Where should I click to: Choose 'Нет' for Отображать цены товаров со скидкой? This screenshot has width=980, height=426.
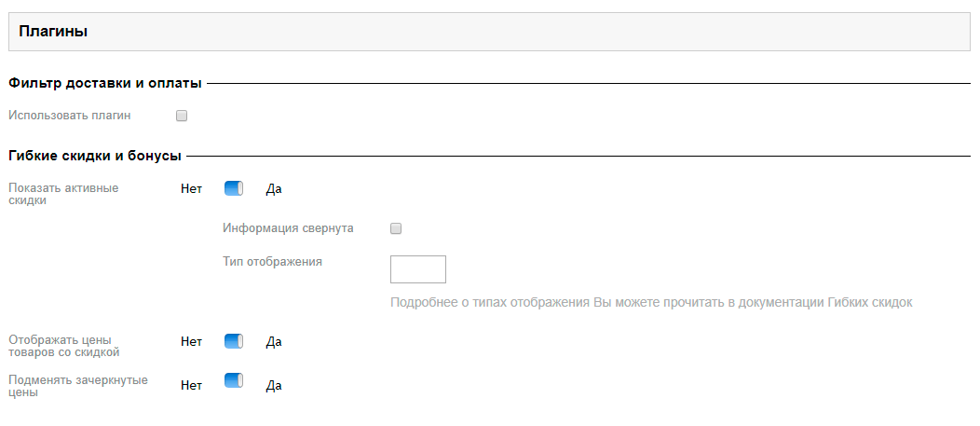192,341
